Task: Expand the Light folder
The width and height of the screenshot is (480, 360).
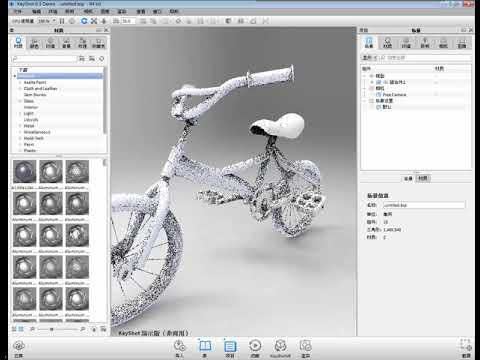Action: tap(20, 114)
